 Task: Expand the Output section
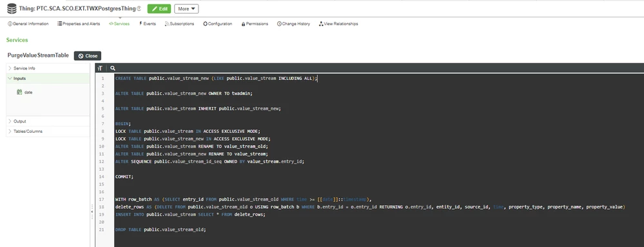[48, 121]
